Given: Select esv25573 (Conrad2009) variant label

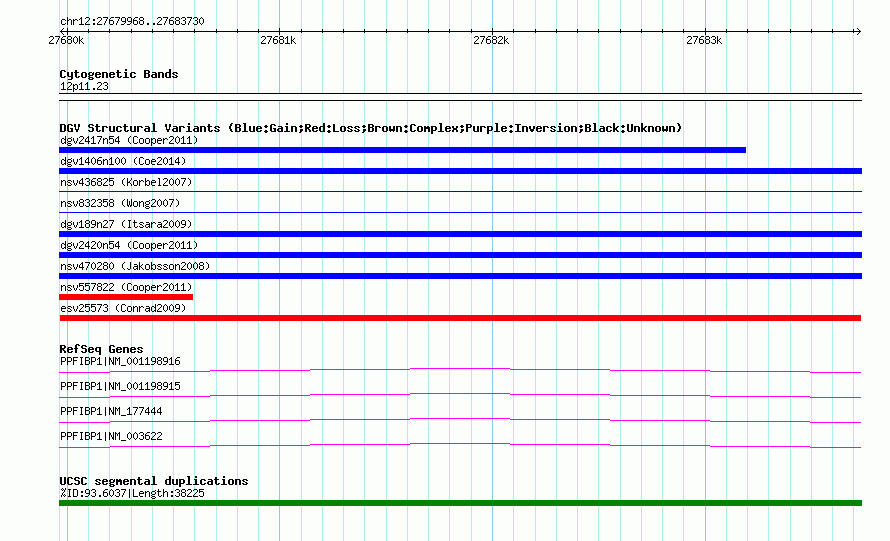Looking at the screenshot, I should click(123, 308).
